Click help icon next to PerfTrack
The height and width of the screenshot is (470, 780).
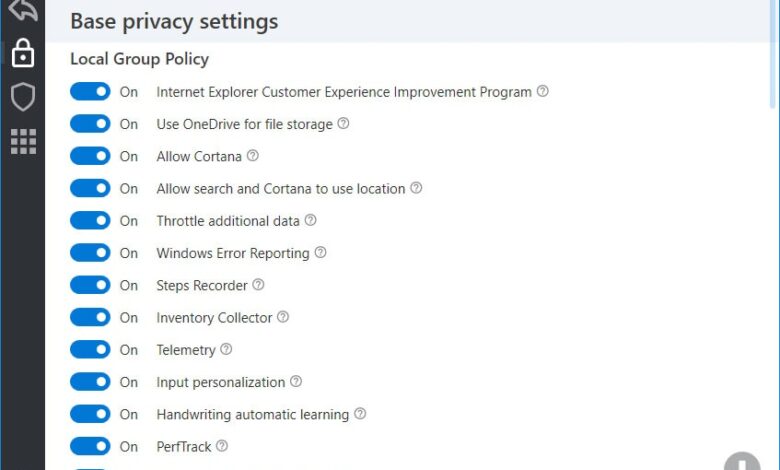coord(222,446)
